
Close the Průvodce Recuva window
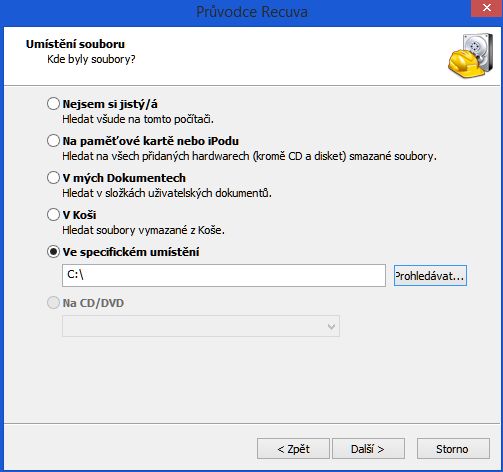coord(487,8)
